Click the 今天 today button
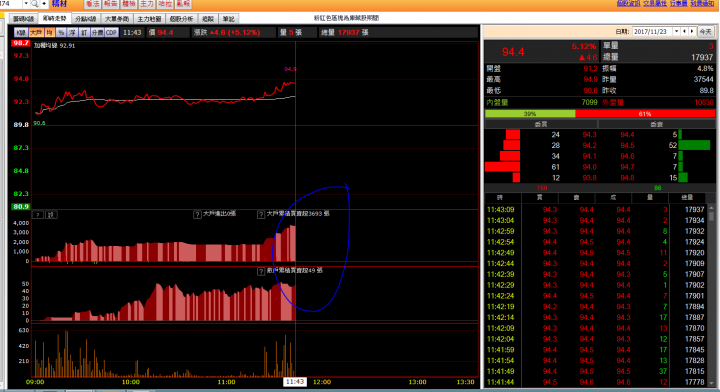720x392 pixels. click(705, 32)
